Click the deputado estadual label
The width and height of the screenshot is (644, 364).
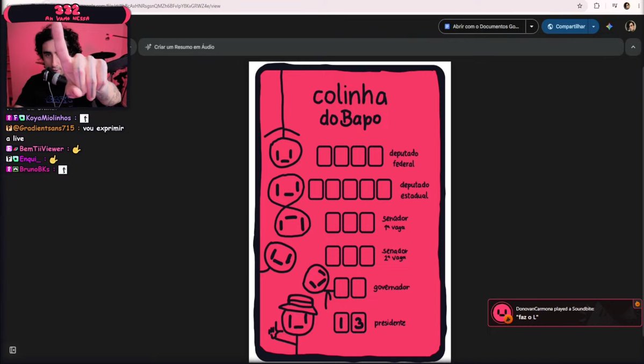pos(415,190)
